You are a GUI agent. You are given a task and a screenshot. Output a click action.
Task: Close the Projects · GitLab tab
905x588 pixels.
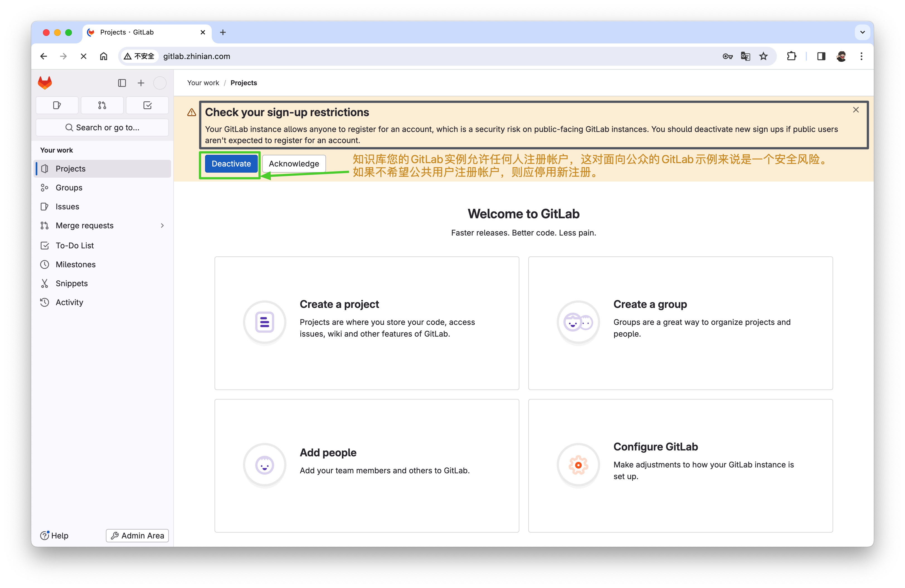pyautogui.click(x=203, y=32)
